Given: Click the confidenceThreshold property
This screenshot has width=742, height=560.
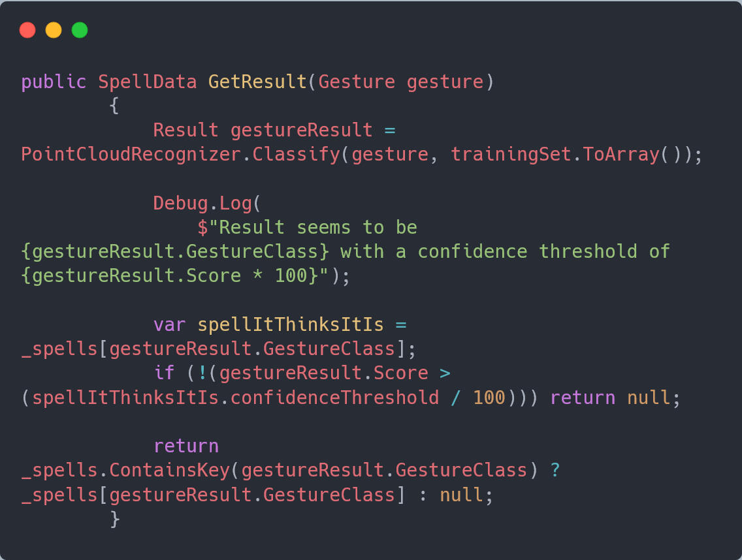Looking at the screenshot, I should 334,397.
